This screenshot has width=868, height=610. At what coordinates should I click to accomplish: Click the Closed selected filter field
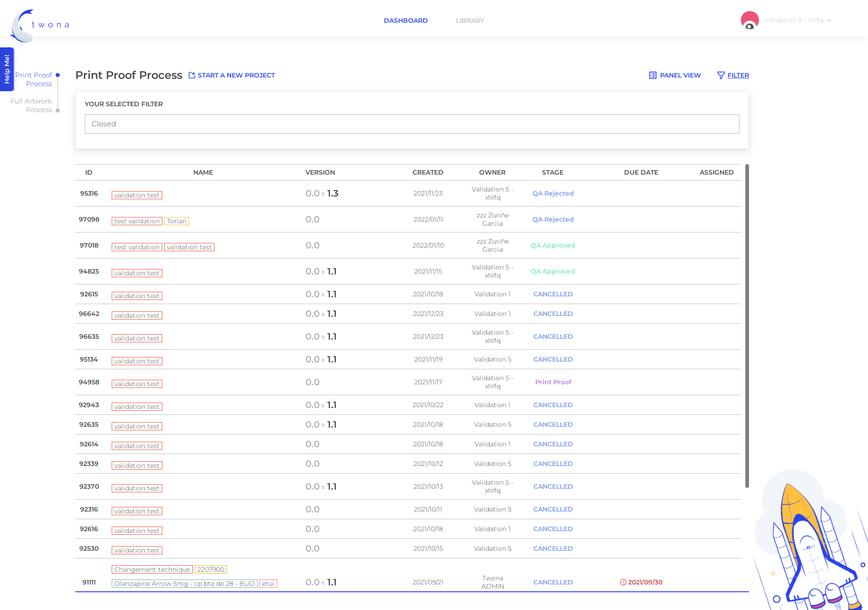pos(412,124)
